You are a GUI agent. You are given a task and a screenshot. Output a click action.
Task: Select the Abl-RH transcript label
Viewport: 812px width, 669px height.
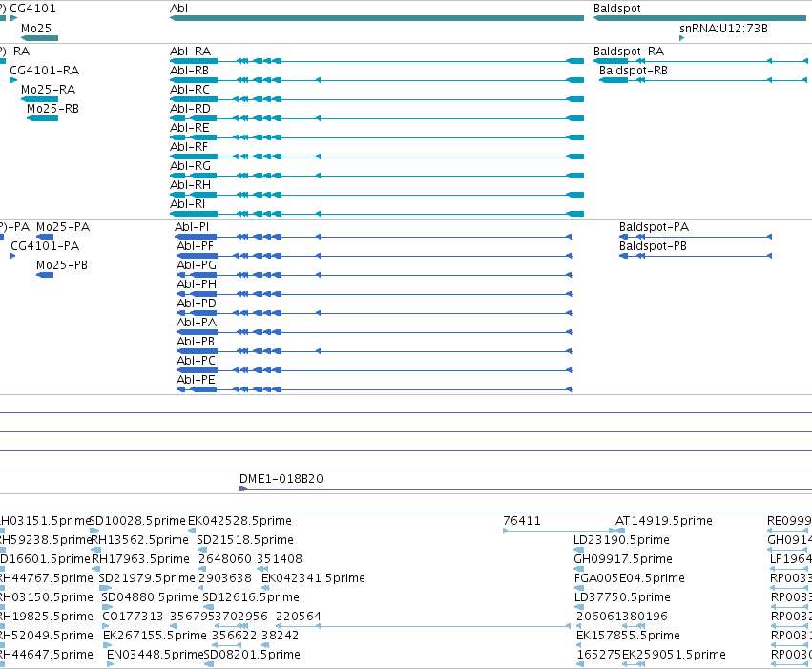tap(190, 185)
